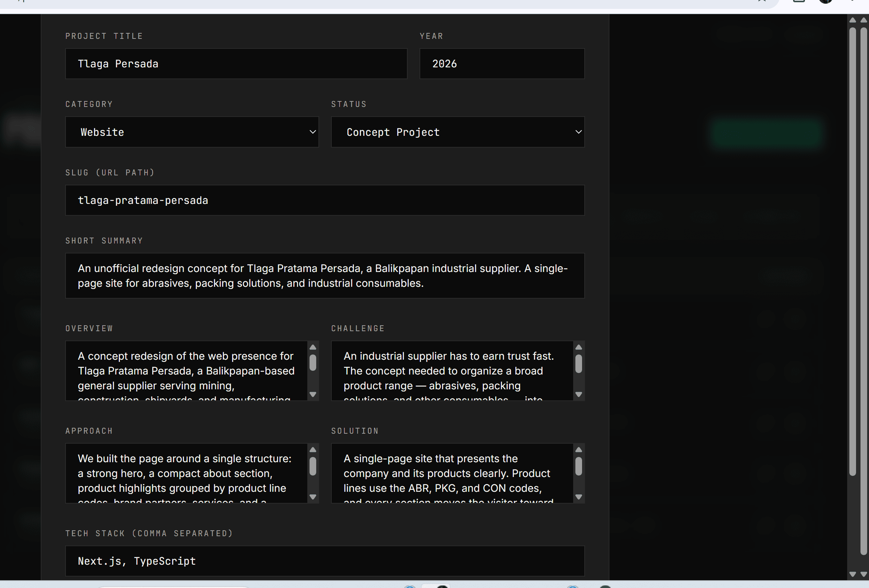Click the Solution textarea scrollbar thumb
869x588 pixels.
[x=579, y=466]
